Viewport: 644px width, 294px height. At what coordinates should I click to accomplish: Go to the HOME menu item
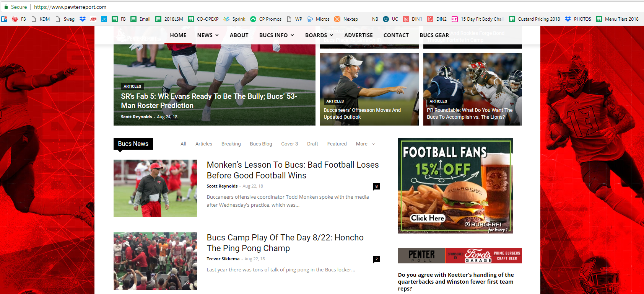pyautogui.click(x=178, y=35)
